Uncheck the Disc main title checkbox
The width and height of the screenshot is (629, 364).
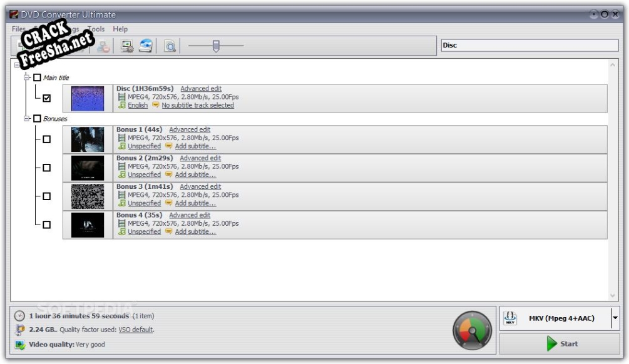47,99
